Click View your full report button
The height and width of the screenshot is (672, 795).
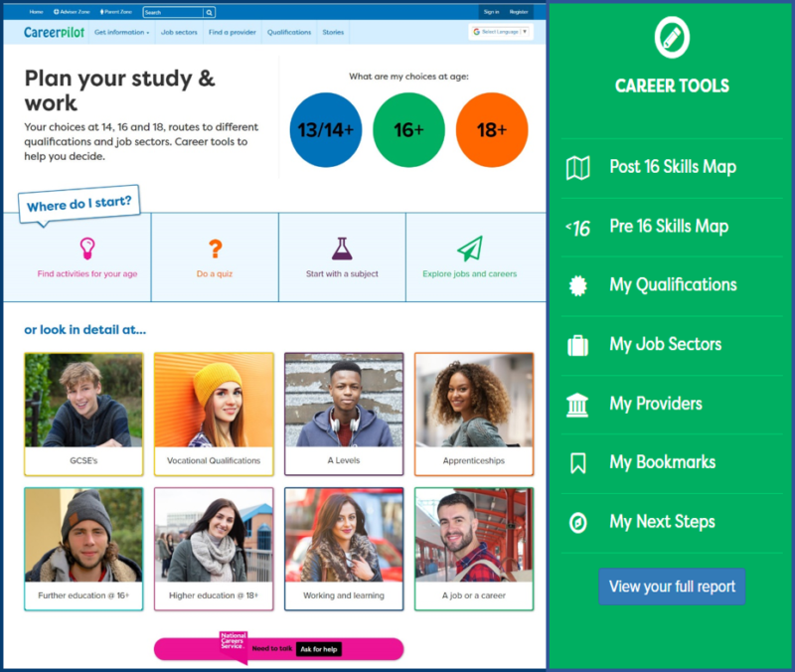(x=672, y=587)
